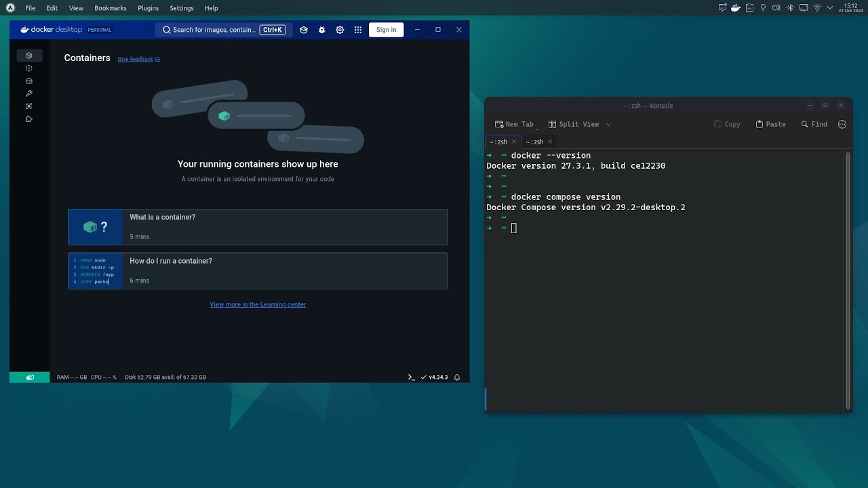Open the application launcher icon at top-left
868x488 pixels.
pos(10,8)
